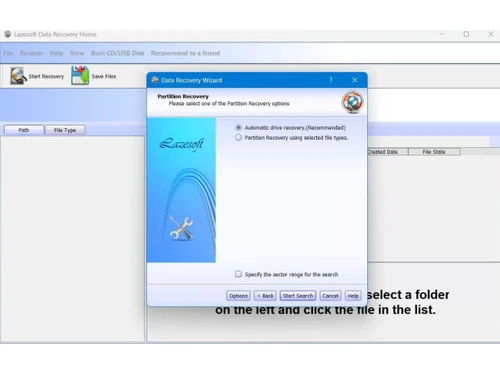Image resolution: width=500 pixels, height=375 pixels.
Task: Click the Data Recovery Wizard title icon
Action: [x=155, y=80]
